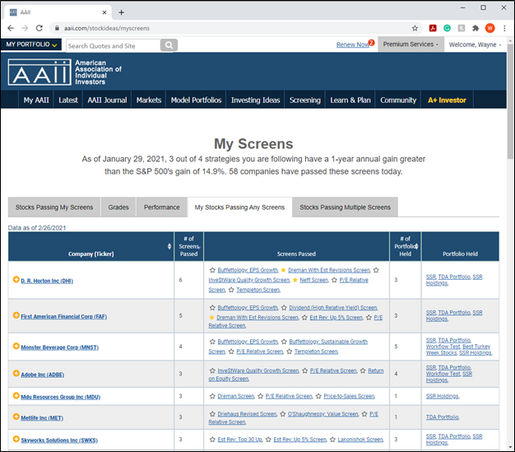
Task: Open the Chrome extensions puzzle icon
Action: 475,28
